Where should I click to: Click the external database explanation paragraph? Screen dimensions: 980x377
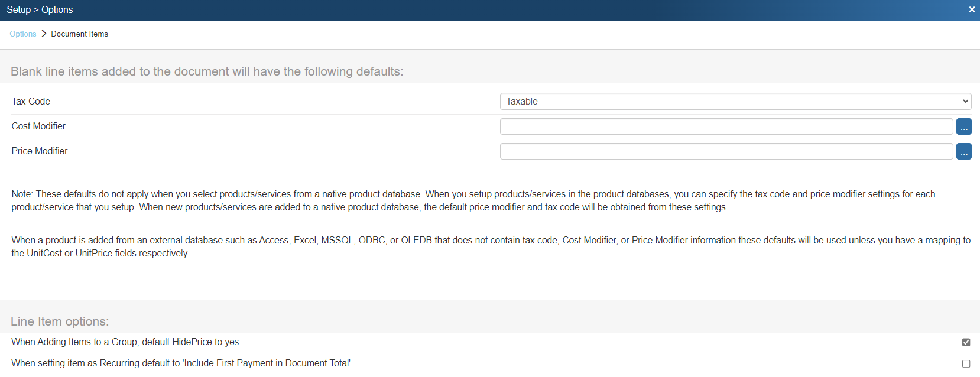pos(473,247)
